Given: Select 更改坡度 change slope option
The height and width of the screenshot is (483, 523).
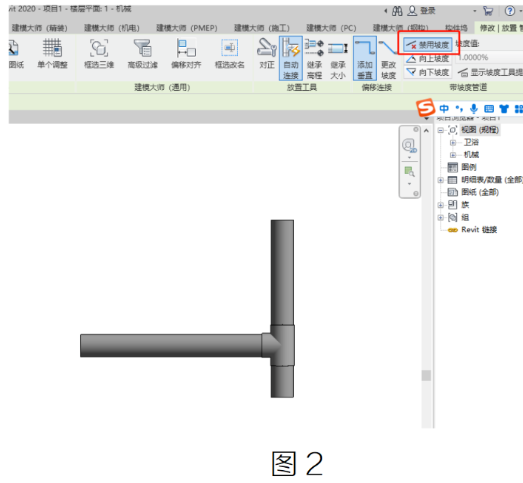Looking at the screenshot, I should tap(388, 59).
